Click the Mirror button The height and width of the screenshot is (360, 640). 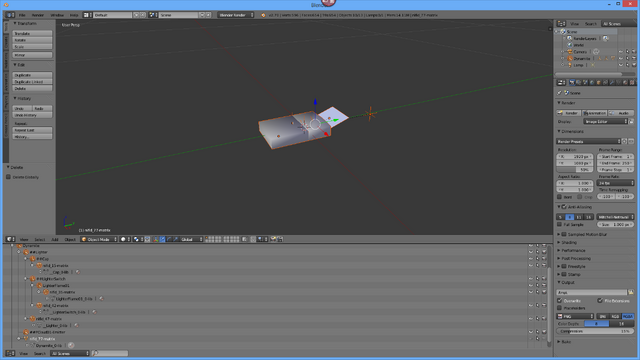tap(32, 55)
